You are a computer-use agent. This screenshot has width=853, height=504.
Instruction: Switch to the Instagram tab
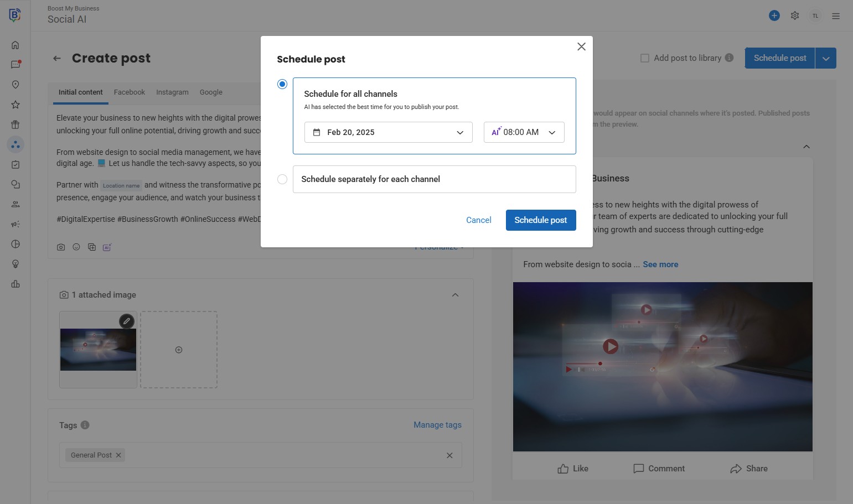click(172, 92)
